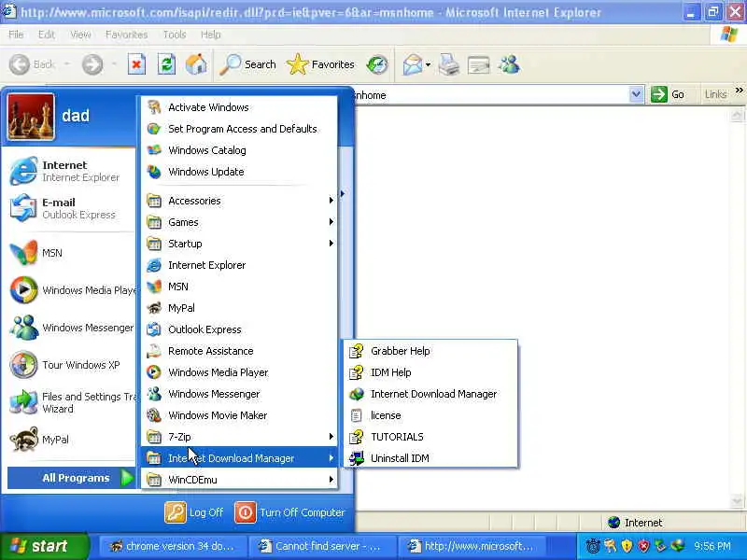The height and width of the screenshot is (560, 747).
Task: Expand the Links toolbar chevron
Action: click(739, 90)
